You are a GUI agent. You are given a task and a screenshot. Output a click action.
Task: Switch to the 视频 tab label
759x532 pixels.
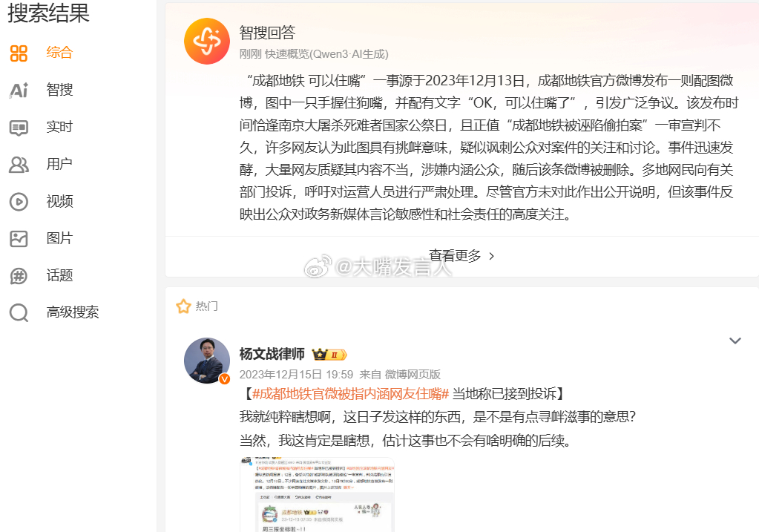click(x=59, y=201)
